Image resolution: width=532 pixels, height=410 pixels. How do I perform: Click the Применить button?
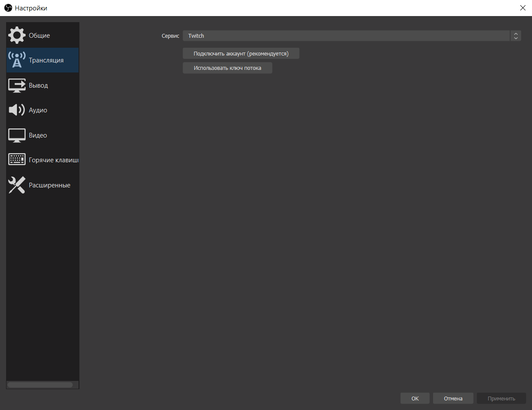point(501,398)
